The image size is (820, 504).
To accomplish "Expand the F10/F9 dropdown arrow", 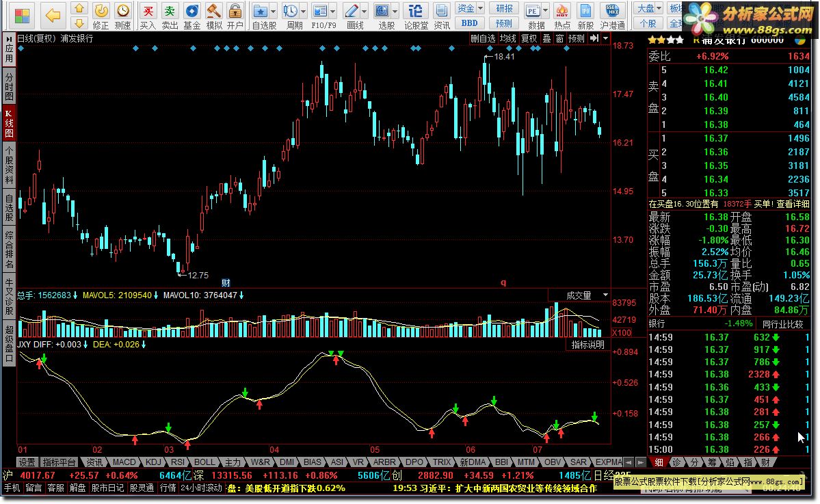I will pos(332,11).
